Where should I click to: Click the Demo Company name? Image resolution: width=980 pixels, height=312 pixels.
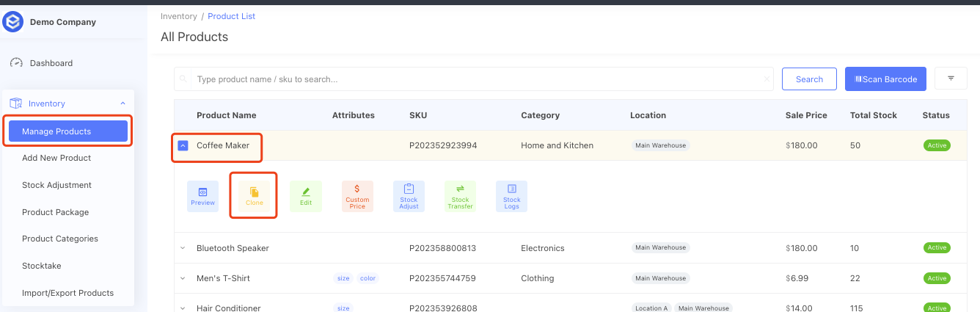click(x=63, y=22)
